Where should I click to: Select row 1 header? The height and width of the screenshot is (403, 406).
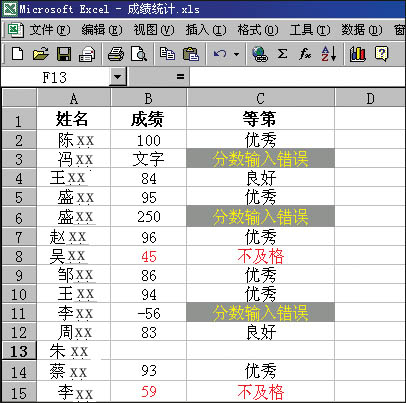pos(19,119)
